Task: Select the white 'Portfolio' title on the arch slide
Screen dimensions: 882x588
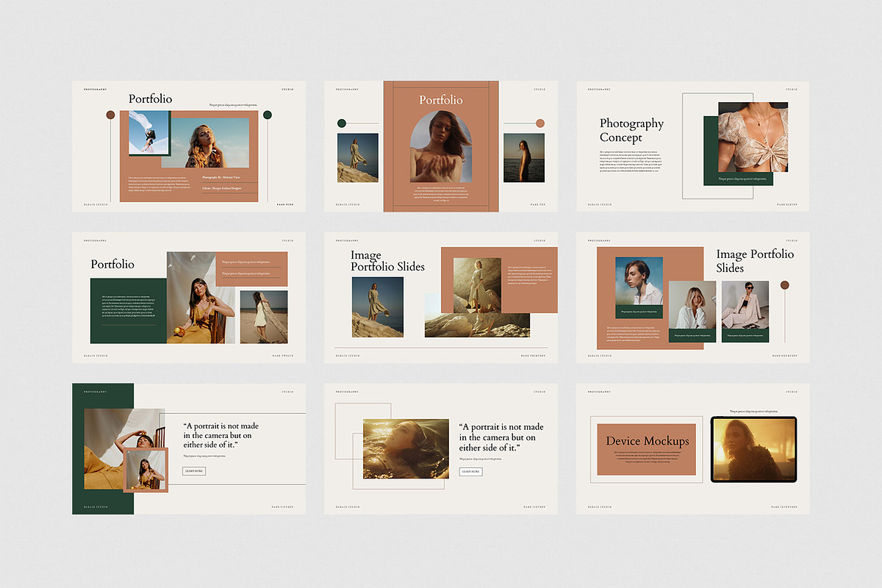Action: 441,100
